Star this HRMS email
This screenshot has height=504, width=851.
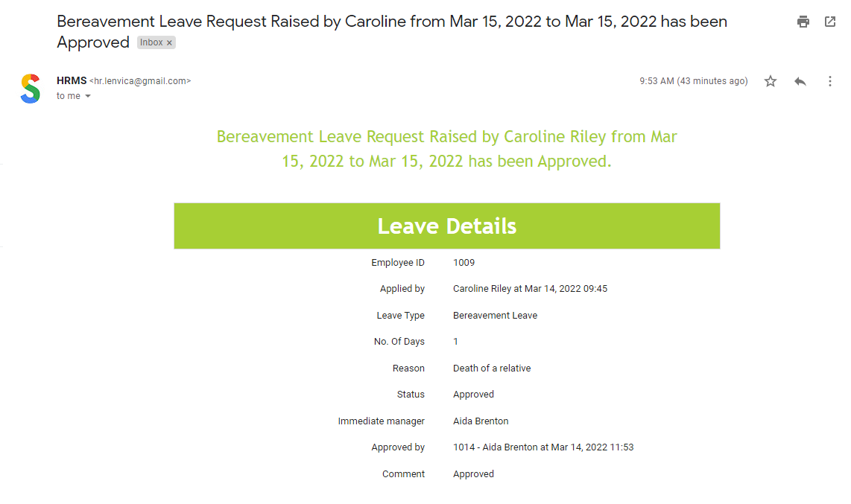(x=770, y=81)
